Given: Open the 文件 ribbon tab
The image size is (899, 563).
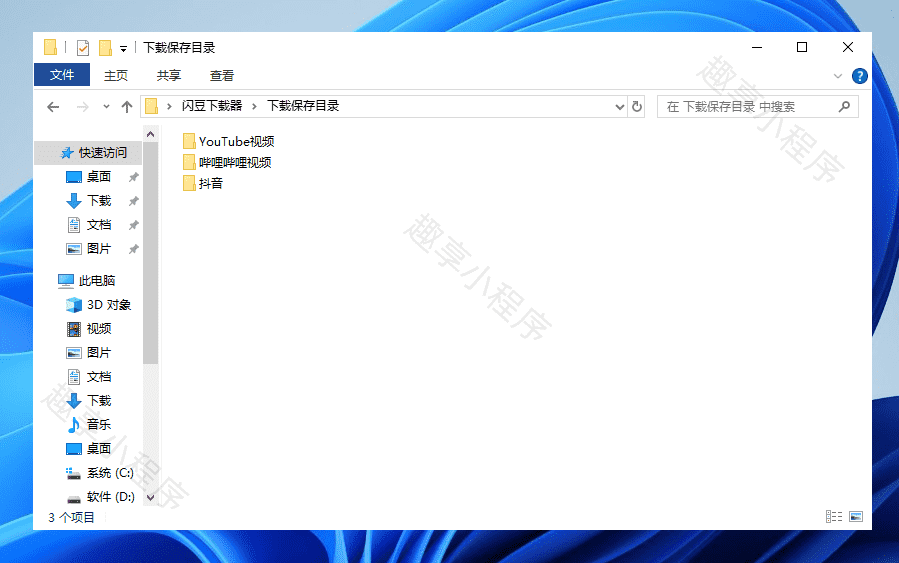Looking at the screenshot, I should point(62,75).
